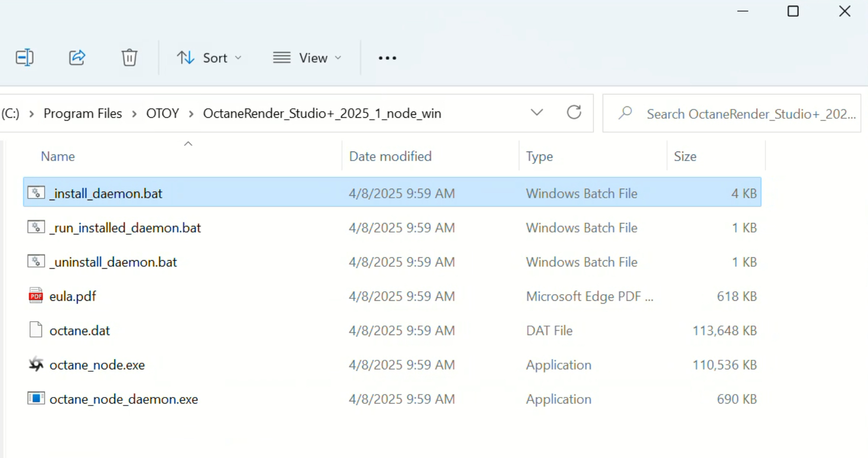Click the eula.pdf PDF file icon

point(36,296)
